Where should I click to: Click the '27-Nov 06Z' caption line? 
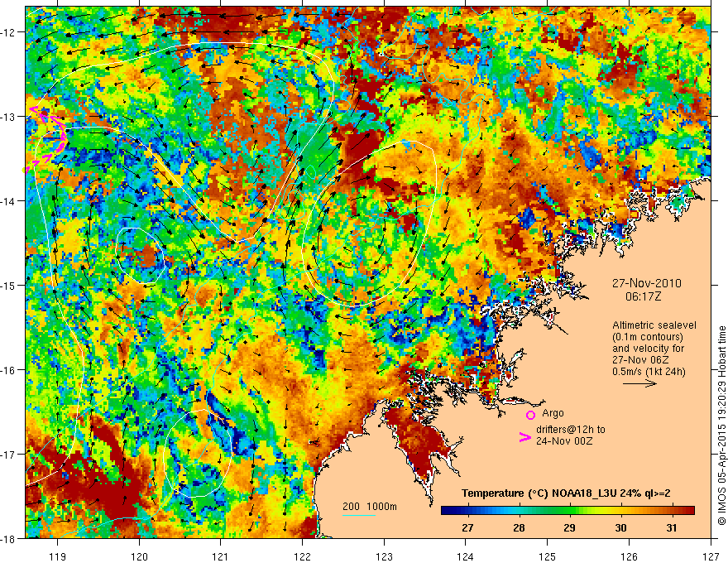(x=639, y=360)
